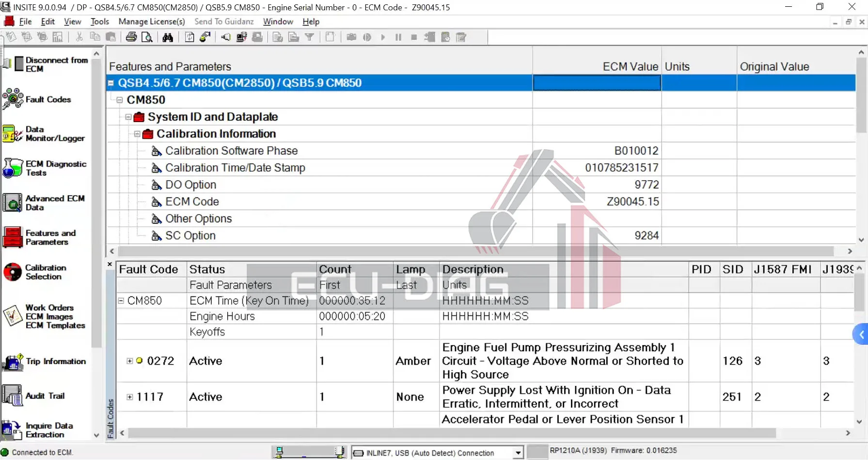Click the Status column header
The image size is (868, 460).
[252, 269]
